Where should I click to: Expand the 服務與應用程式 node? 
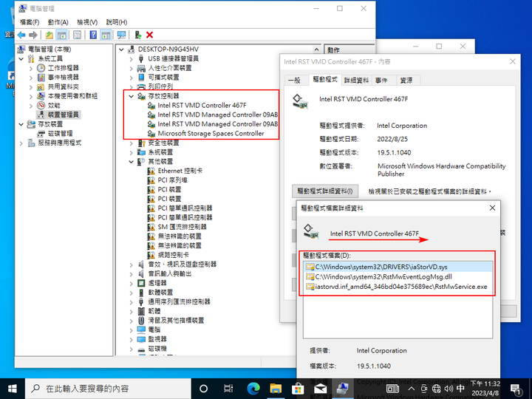(21, 143)
